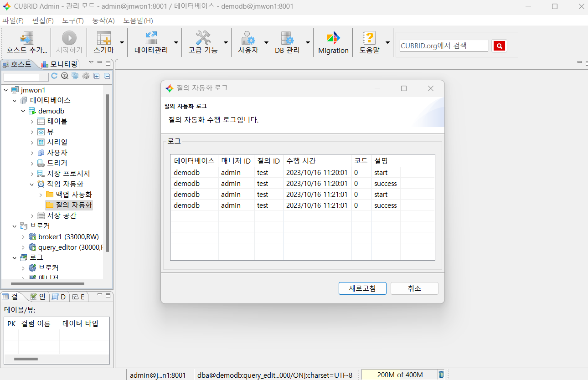Viewport: 588px width, 380px height.
Task: Click the 설명 column header in the log table
Action: pos(386,161)
